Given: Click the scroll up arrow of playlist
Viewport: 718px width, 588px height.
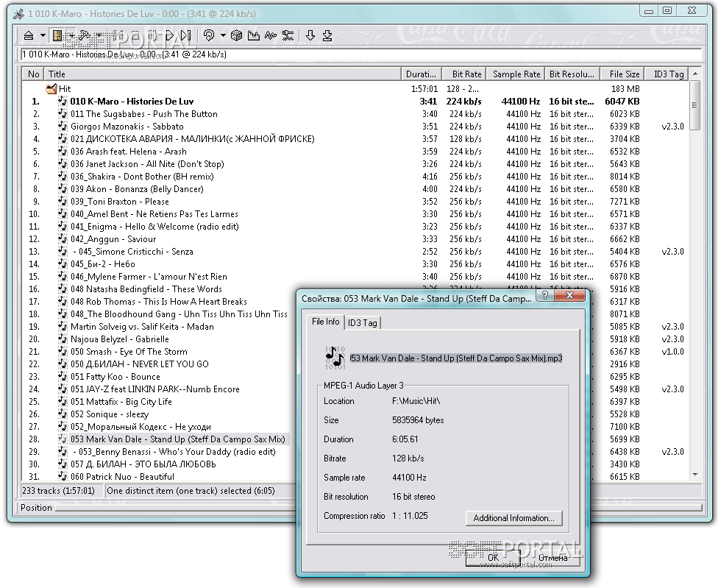Looking at the screenshot, I should [695, 74].
